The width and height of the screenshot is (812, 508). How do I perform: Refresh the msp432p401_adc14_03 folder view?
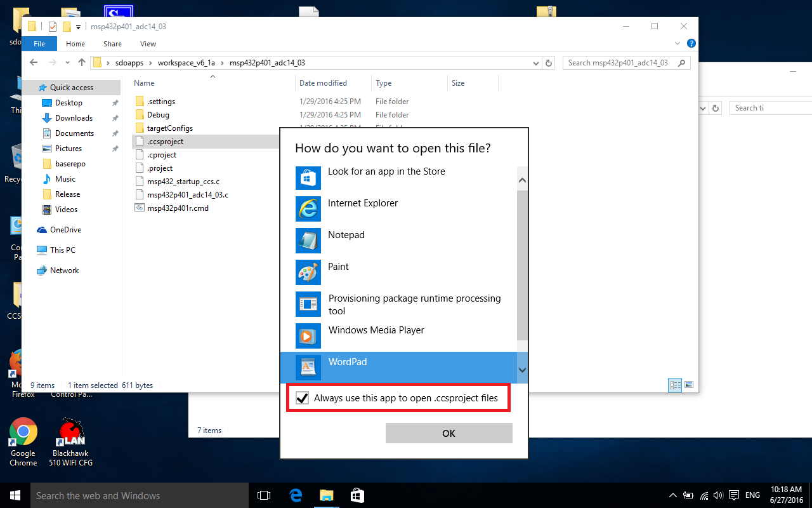point(549,63)
